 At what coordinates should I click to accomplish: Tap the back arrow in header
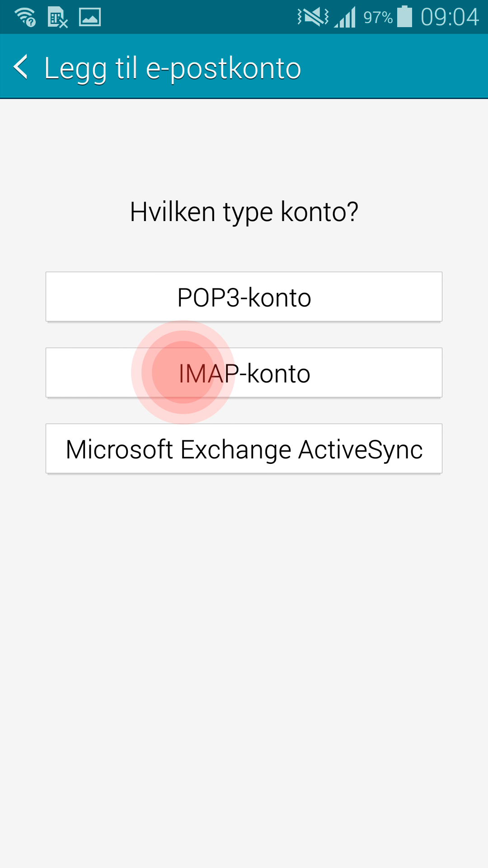pos(21,67)
